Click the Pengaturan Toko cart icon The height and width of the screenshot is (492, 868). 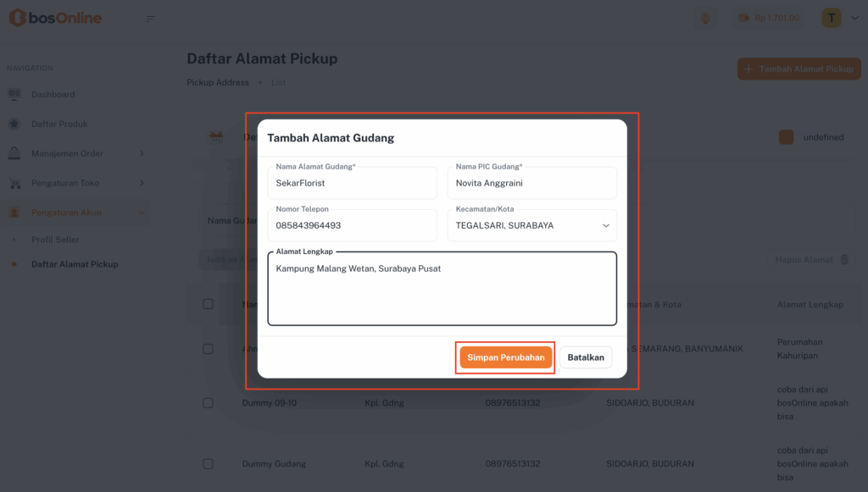tap(14, 183)
